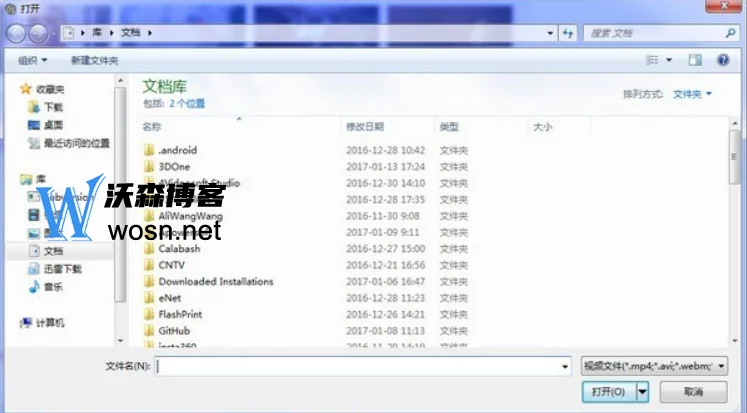Click the 最近访问的位置 icon
Viewport: 747px width, 413px height.
click(33, 143)
